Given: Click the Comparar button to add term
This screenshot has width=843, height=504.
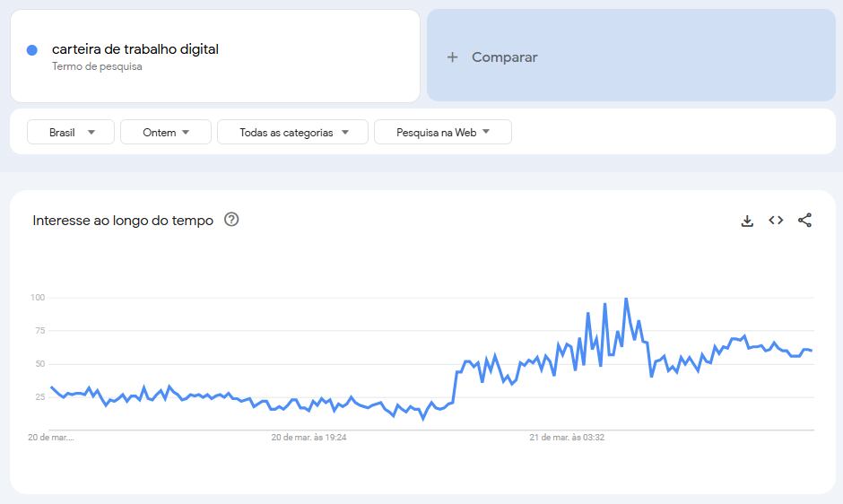Looking at the screenshot, I should pos(504,57).
